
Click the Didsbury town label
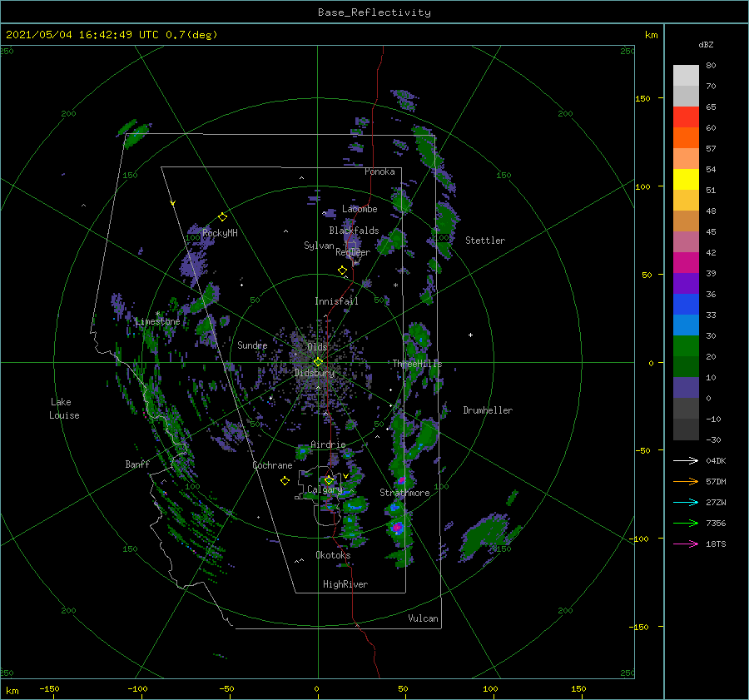tap(315, 373)
